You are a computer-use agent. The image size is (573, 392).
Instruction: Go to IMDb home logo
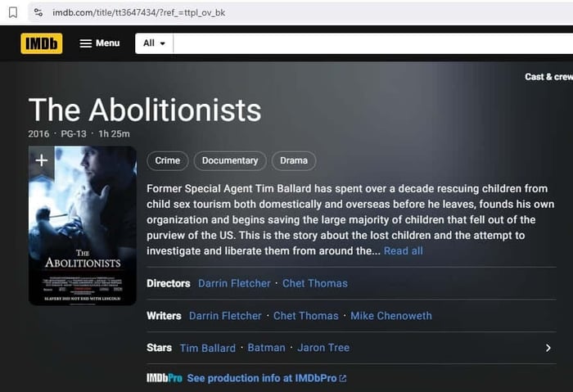[41, 43]
